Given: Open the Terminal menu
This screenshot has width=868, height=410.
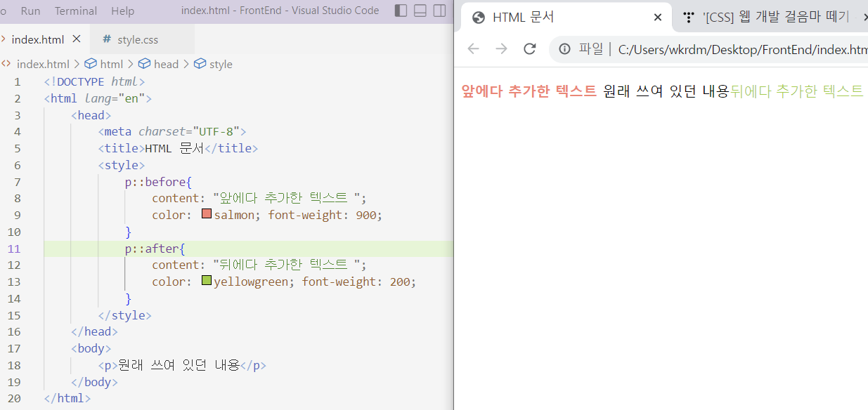Looking at the screenshot, I should 76,11.
